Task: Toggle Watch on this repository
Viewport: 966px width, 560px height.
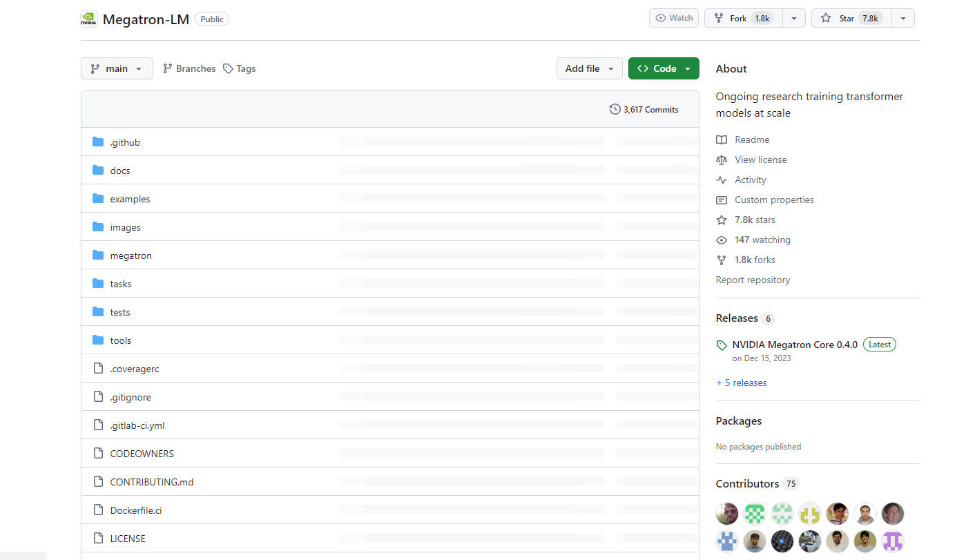Action: click(673, 18)
